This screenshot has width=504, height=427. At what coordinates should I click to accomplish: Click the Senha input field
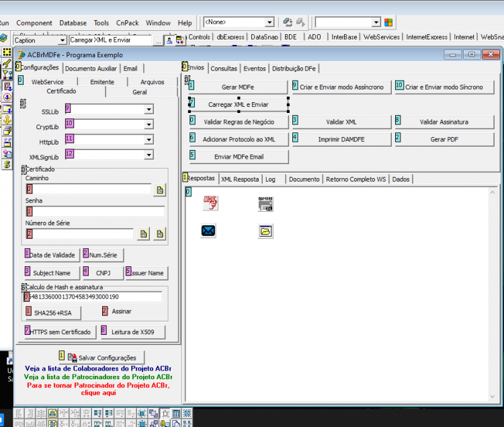tap(95, 212)
